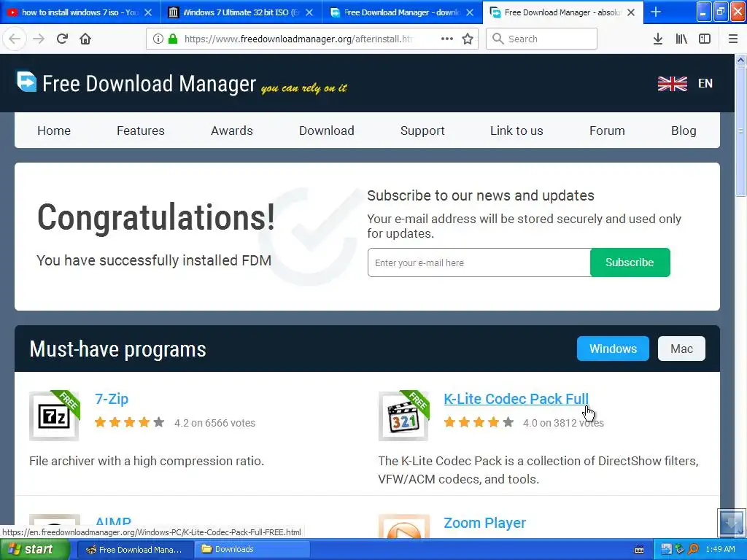Image resolution: width=747 pixels, height=560 pixels.
Task: Bookmark this page with the star
Action: coord(468,39)
